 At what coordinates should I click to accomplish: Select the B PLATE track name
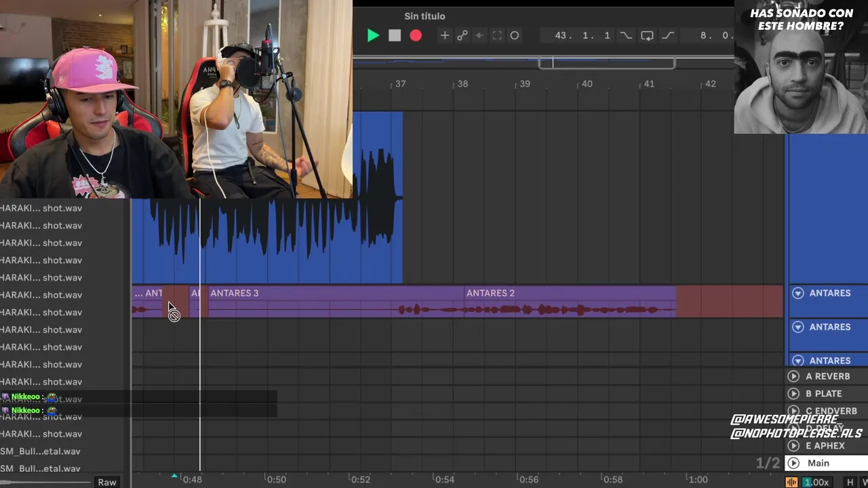[824, 394]
